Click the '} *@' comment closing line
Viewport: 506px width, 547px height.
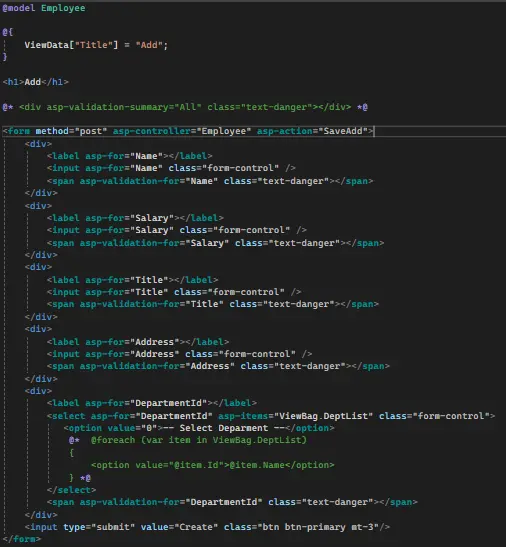tap(80, 478)
